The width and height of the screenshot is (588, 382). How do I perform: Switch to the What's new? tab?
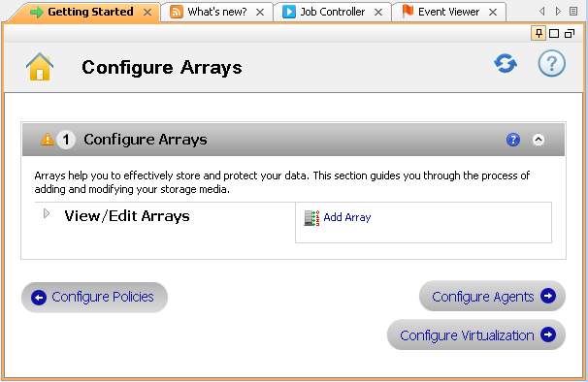(x=217, y=12)
